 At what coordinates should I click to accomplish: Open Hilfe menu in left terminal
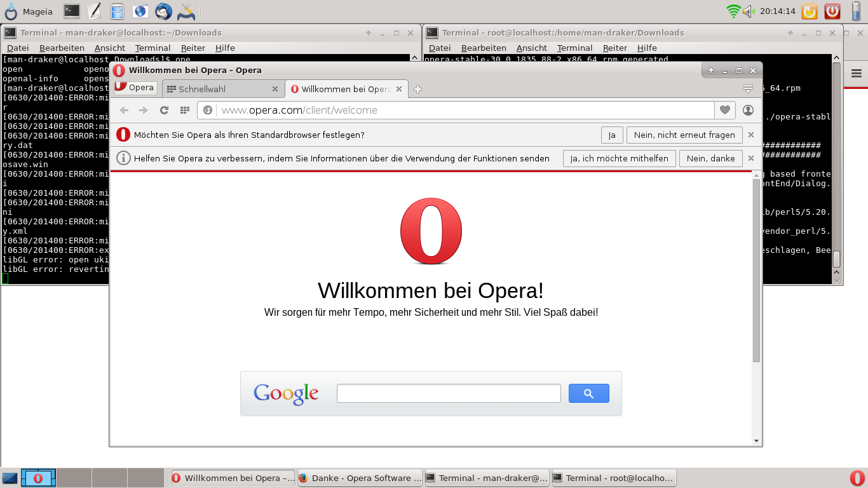tap(225, 48)
